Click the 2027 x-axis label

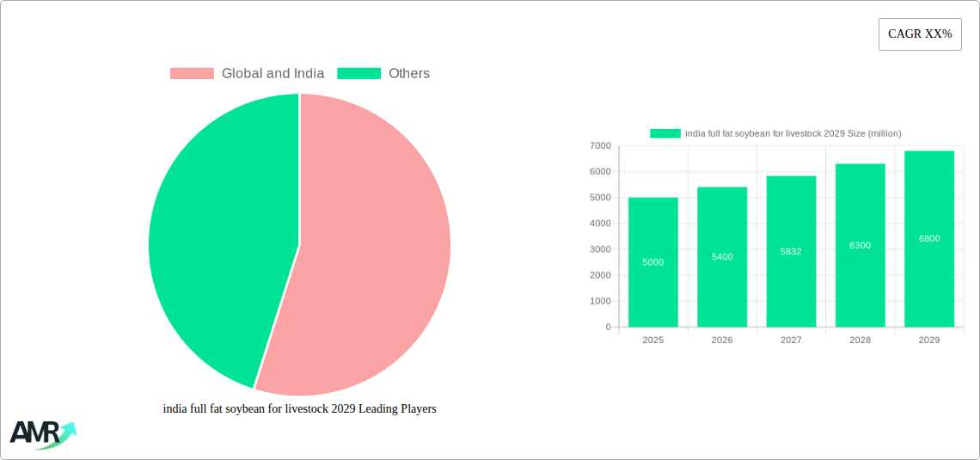coord(791,340)
